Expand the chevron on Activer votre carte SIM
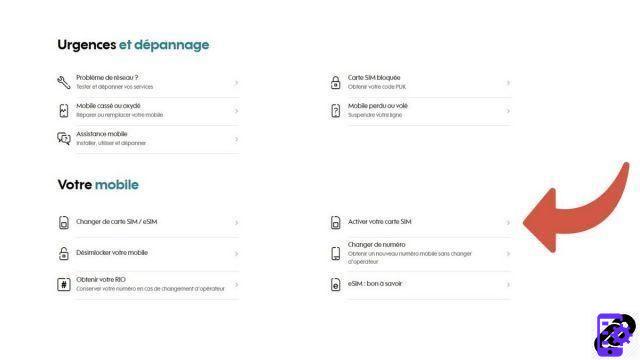640x360 pixels. click(x=508, y=222)
